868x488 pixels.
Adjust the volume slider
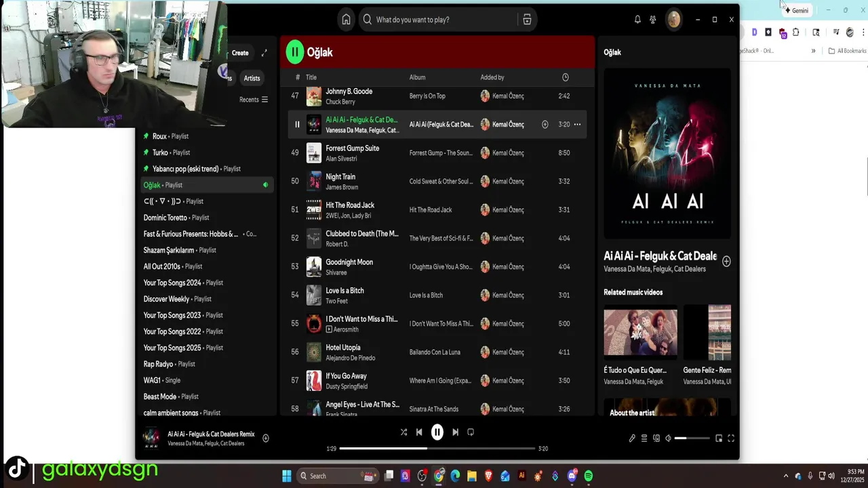click(x=692, y=439)
